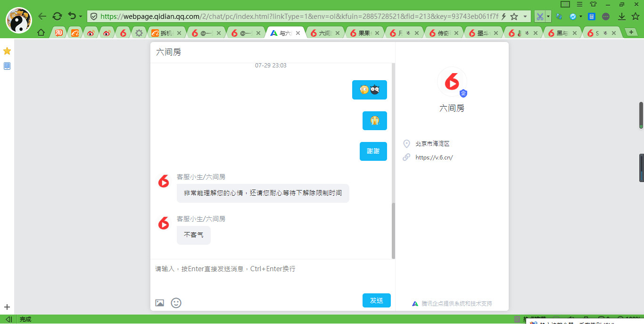Click the blue circular extension icon
This screenshot has height=324, width=644.
click(573, 17)
